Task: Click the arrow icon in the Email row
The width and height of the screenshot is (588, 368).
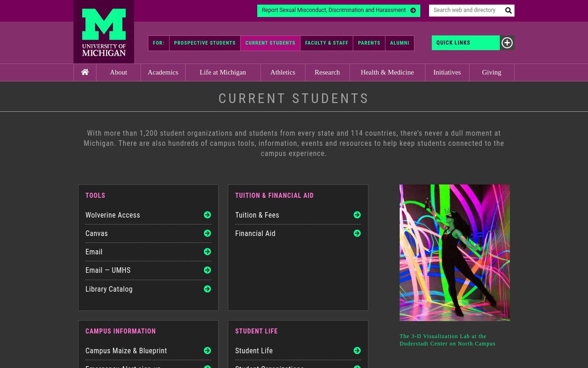Action: click(x=208, y=252)
